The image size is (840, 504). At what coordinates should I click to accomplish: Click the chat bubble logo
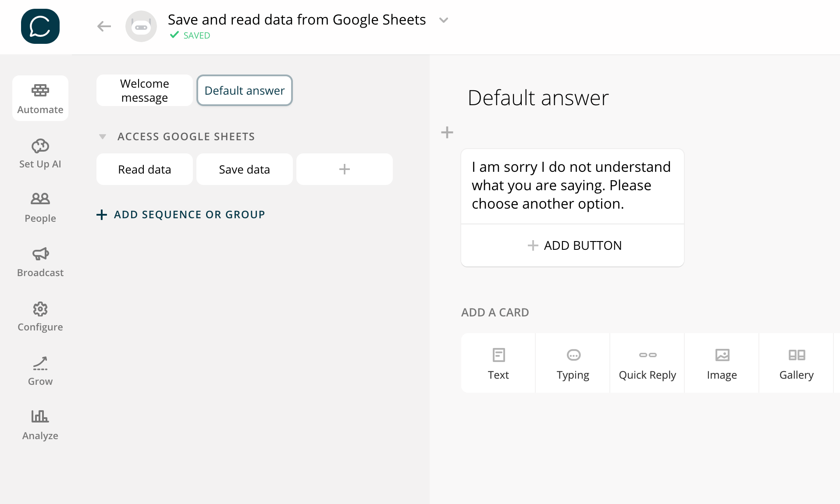(40, 26)
